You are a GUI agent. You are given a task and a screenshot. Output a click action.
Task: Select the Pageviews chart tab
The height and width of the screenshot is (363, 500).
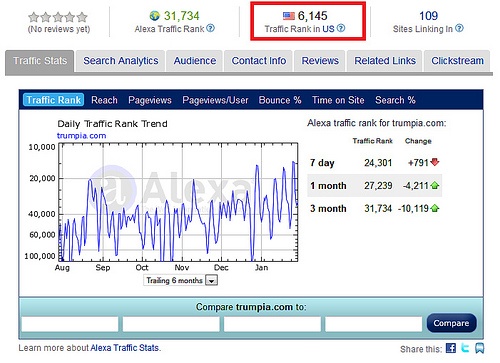(x=150, y=100)
